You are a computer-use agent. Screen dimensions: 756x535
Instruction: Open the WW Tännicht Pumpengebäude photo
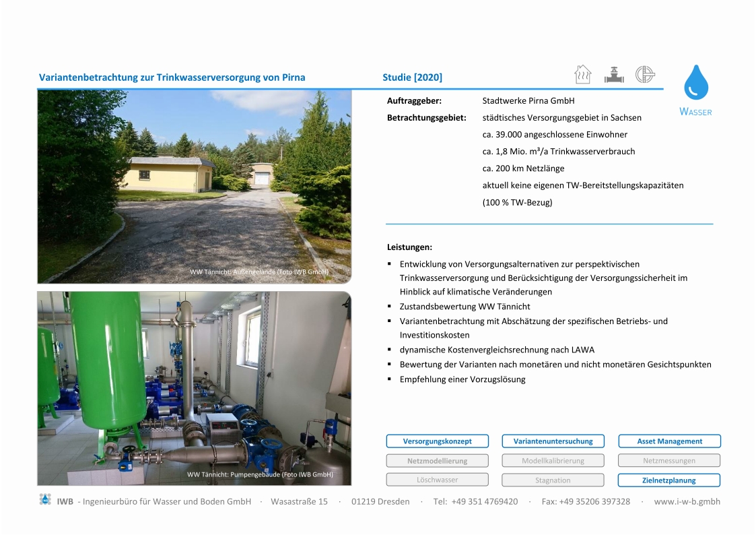[x=194, y=388]
